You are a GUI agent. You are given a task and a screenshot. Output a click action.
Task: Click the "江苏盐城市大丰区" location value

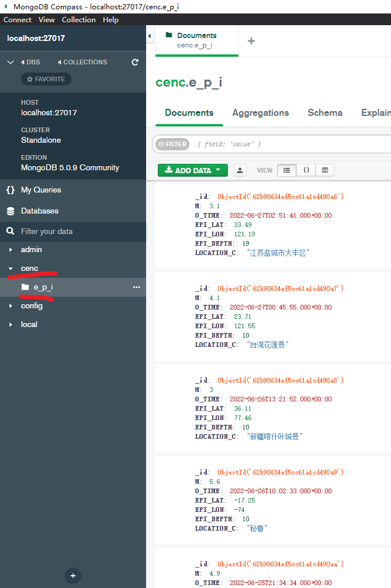(278, 253)
